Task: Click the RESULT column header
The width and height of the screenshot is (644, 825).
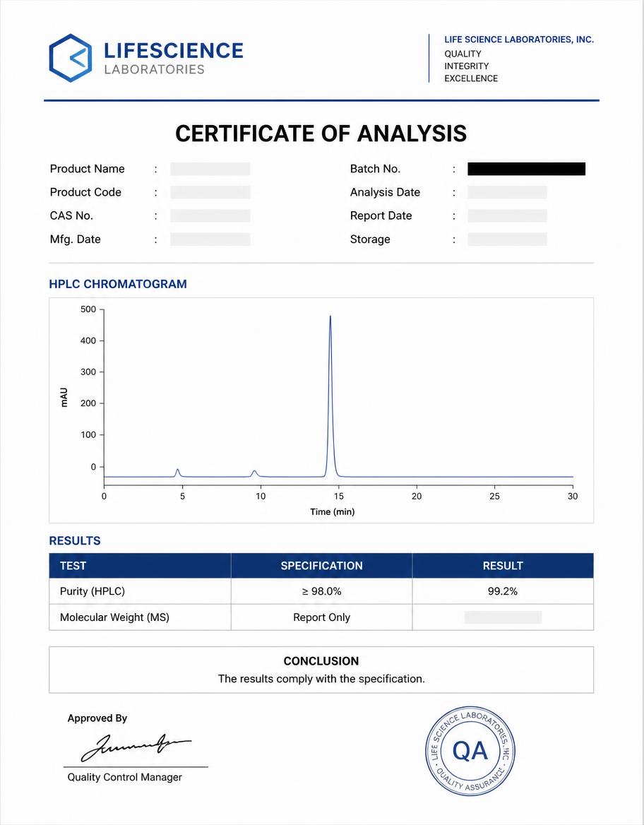Action: 503,566
